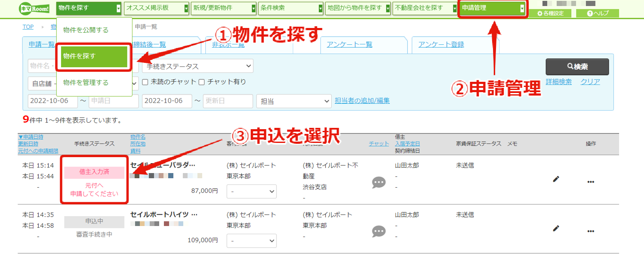The width and height of the screenshot is (644, 254).
Task: Click the 更新日 end date field
Action: pos(228,101)
